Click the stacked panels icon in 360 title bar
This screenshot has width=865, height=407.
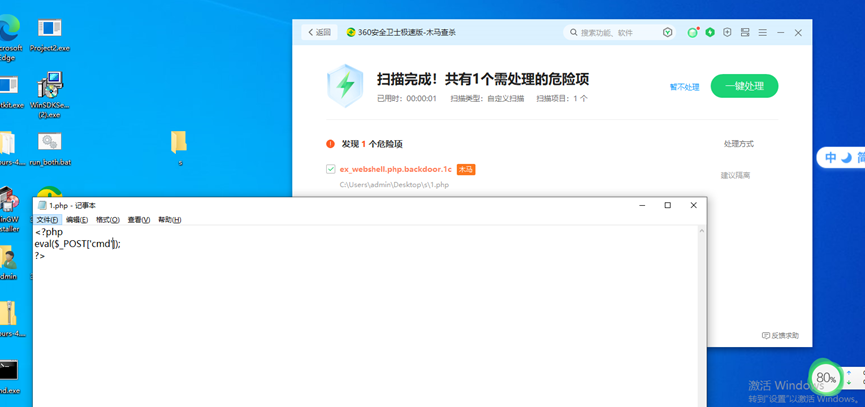pyautogui.click(x=745, y=33)
